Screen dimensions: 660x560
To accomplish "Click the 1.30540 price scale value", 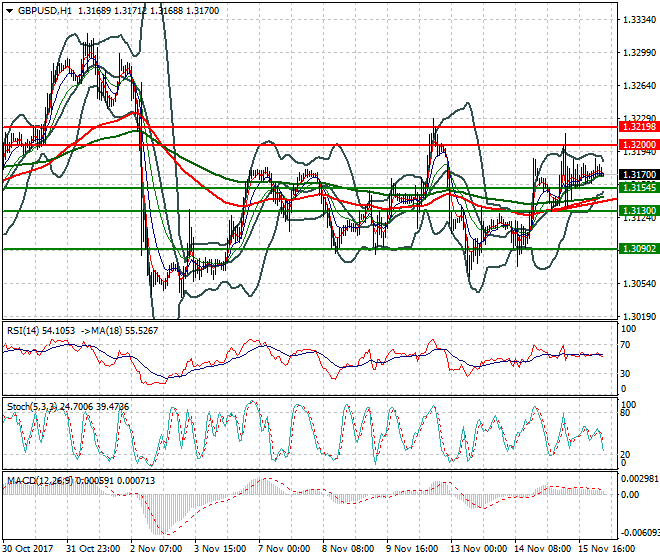I will coord(639,283).
